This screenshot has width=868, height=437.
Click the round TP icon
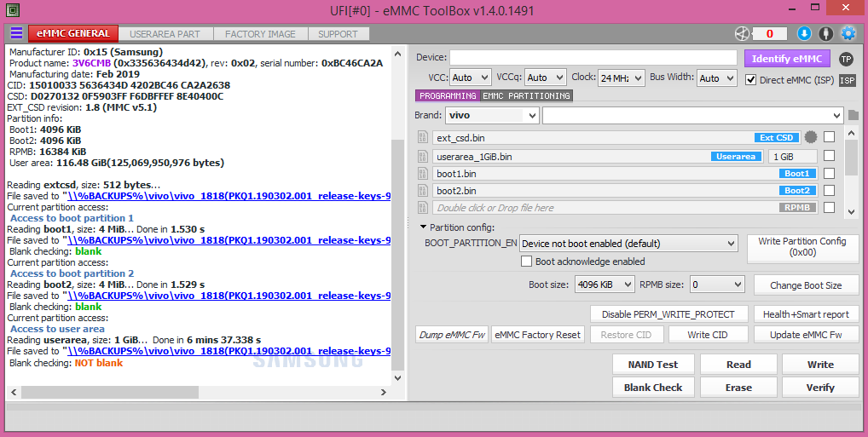846,59
